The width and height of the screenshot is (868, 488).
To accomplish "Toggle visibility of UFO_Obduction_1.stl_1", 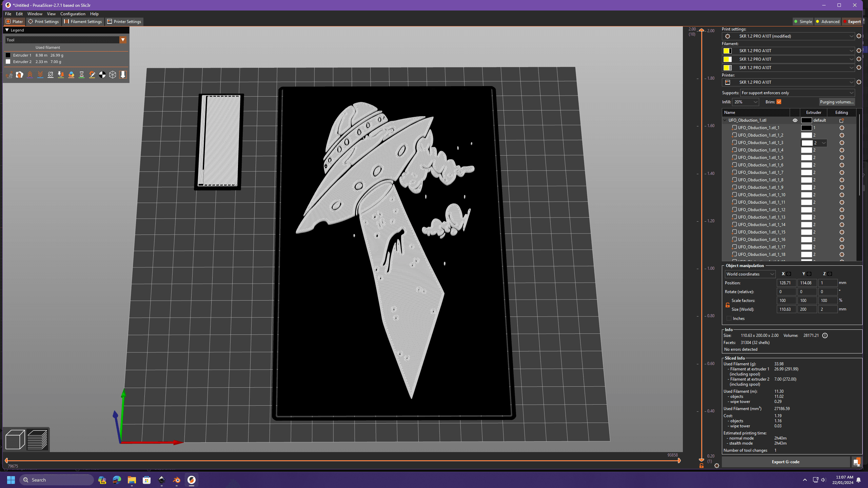I will pyautogui.click(x=795, y=127).
